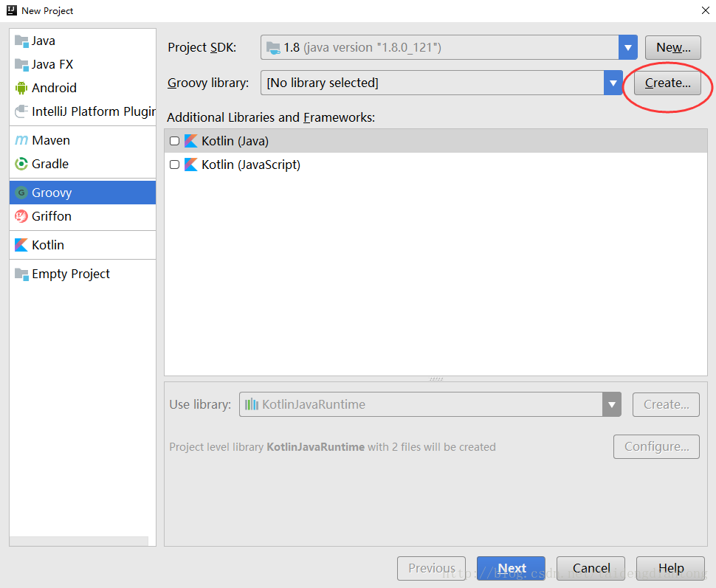Open the Project SDK dropdown arrow

628,47
